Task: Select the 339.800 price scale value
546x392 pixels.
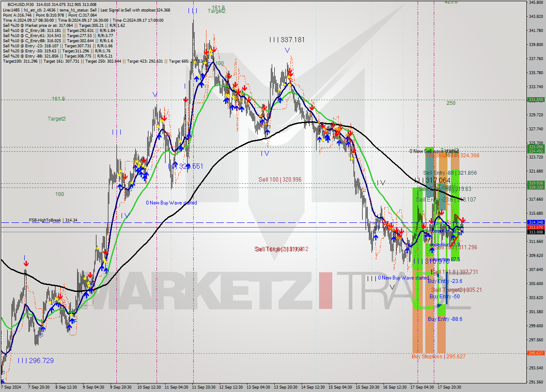Action: tap(536, 44)
